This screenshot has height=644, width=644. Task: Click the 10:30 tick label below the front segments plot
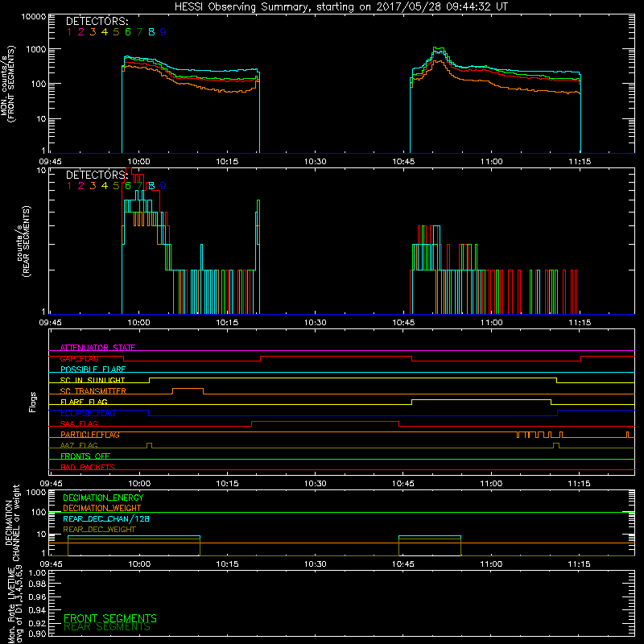(315, 162)
